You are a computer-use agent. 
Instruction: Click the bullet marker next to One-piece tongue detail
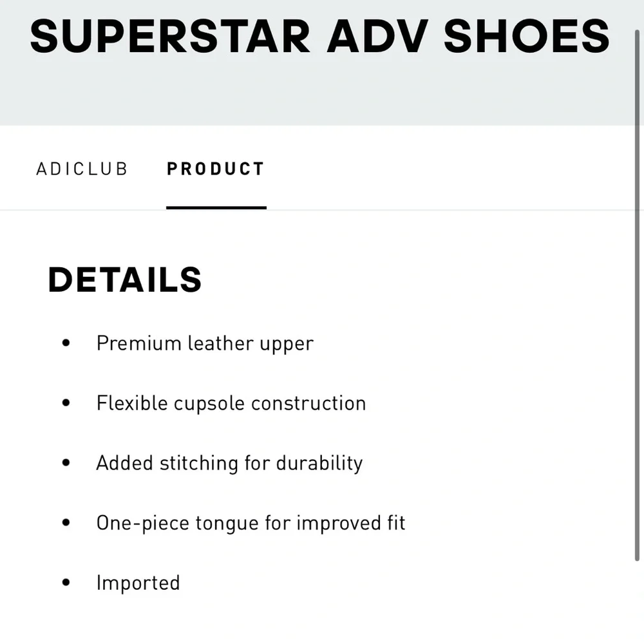pyautogui.click(x=66, y=522)
